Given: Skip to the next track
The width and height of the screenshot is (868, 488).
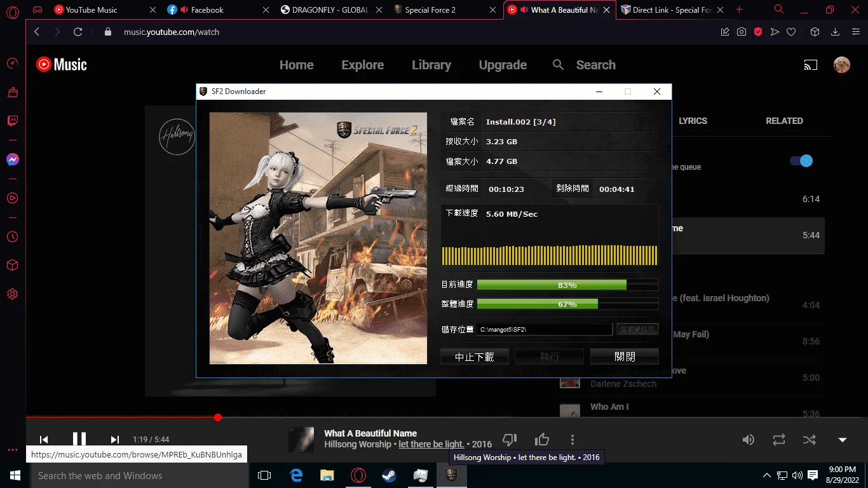Looking at the screenshot, I should coord(115,439).
